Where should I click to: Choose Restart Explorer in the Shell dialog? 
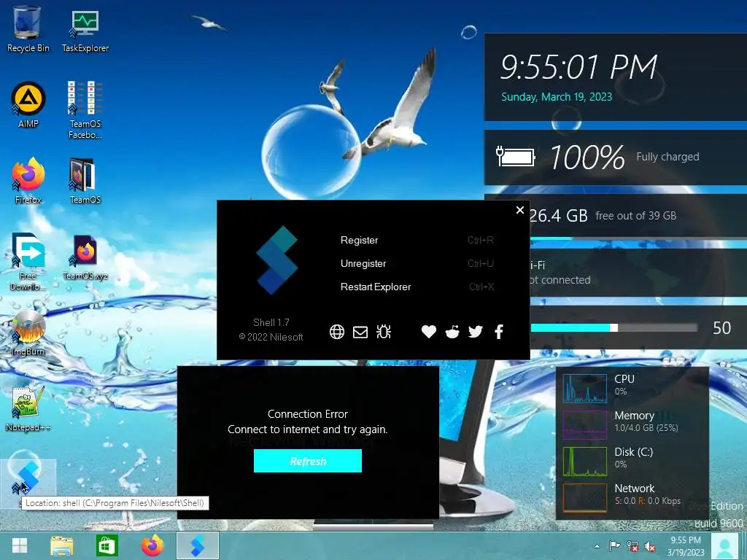pos(376,287)
